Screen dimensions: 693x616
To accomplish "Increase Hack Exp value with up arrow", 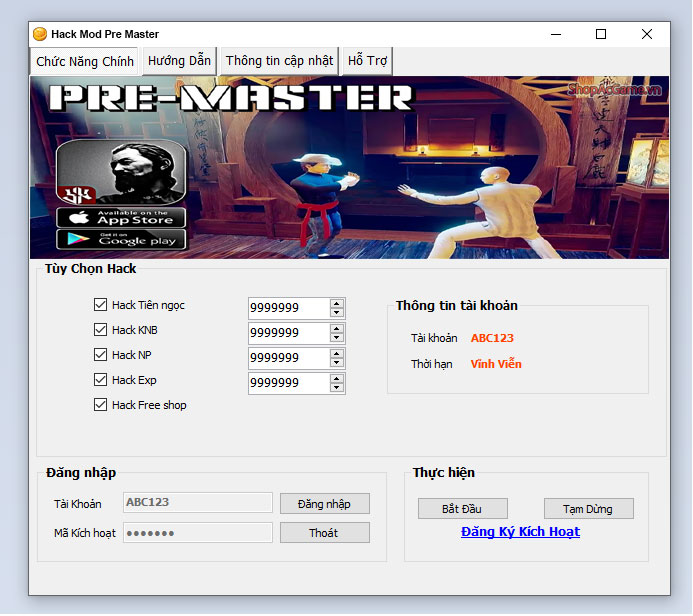I will tap(337, 379).
